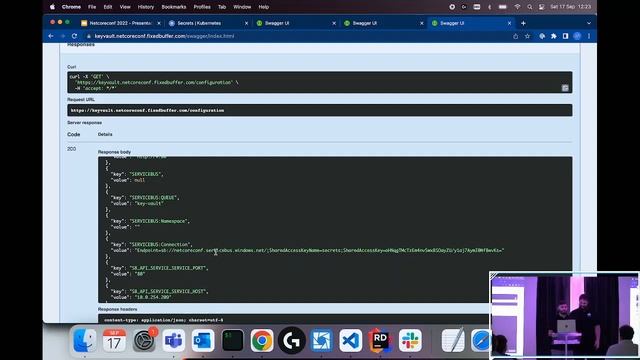Open Logitech G HUB from the Dock
This screenshot has width=640, height=360.
pos(291,340)
